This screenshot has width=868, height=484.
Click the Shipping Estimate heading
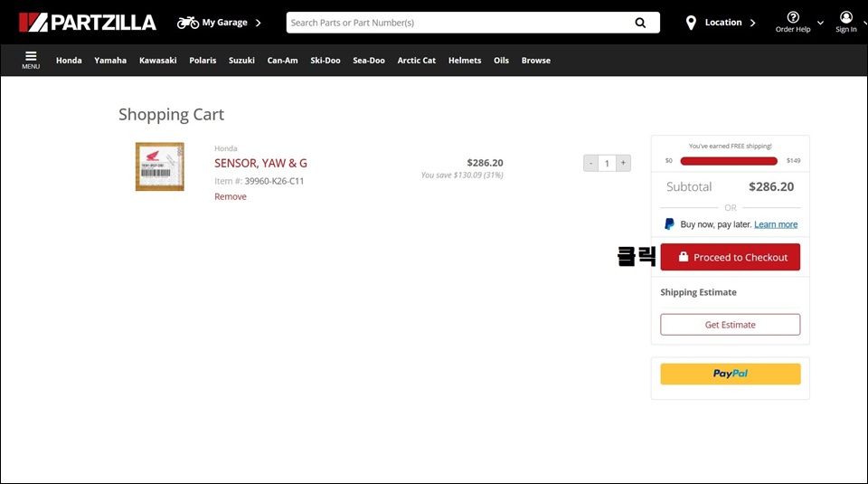point(698,292)
